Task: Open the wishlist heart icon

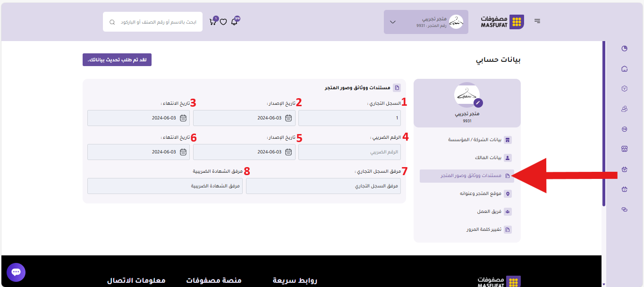Action: click(223, 22)
